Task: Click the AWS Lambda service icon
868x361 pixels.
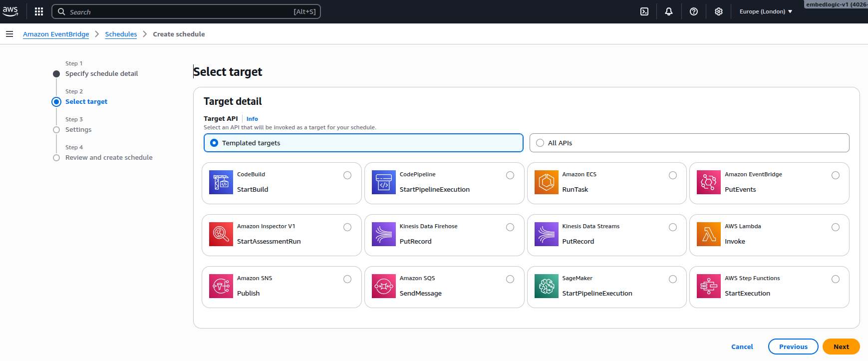Action: [709, 234]
